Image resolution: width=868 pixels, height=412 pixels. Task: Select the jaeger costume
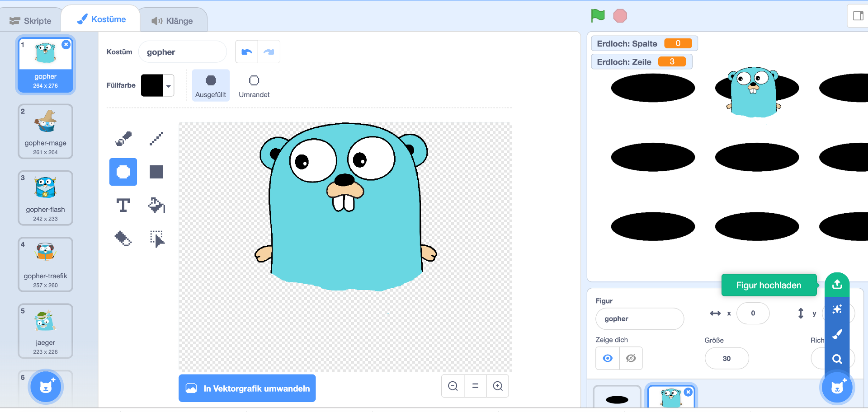pyautogui.click(x=45, y=331)
